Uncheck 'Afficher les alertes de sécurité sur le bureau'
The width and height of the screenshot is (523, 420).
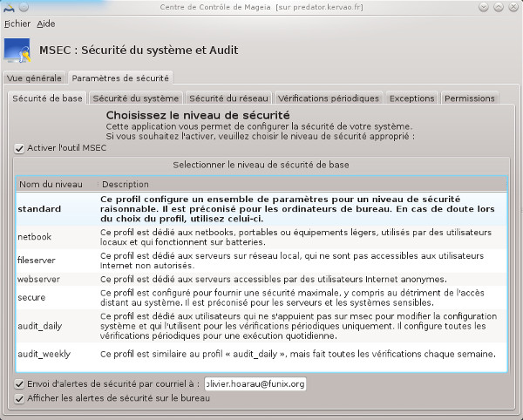pyautogui.click(x=20, y=398)
